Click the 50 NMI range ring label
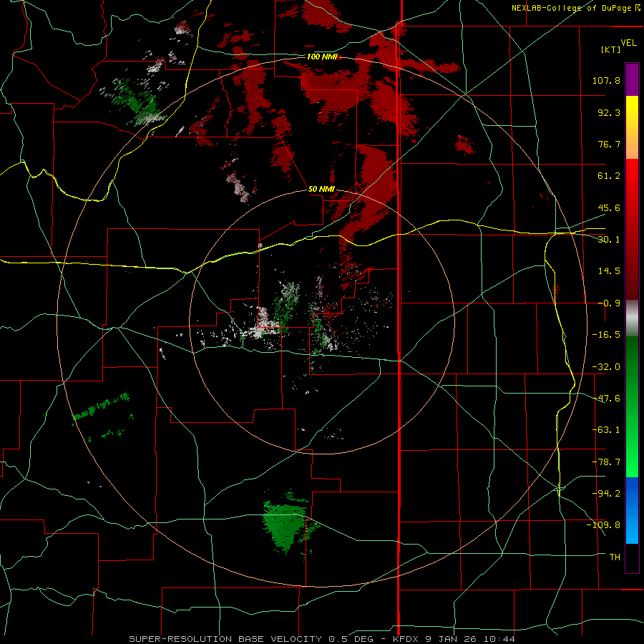The width and height of the screenshot is (644, 644). [x=321, y=190]
